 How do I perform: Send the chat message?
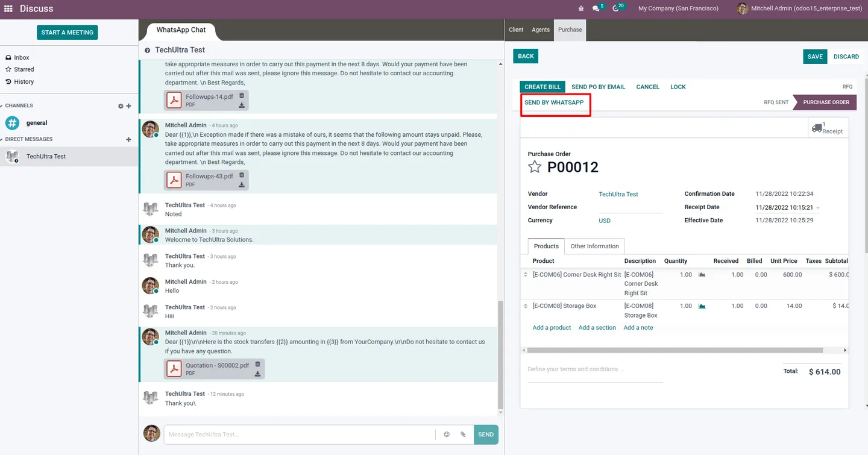(486, 435)
